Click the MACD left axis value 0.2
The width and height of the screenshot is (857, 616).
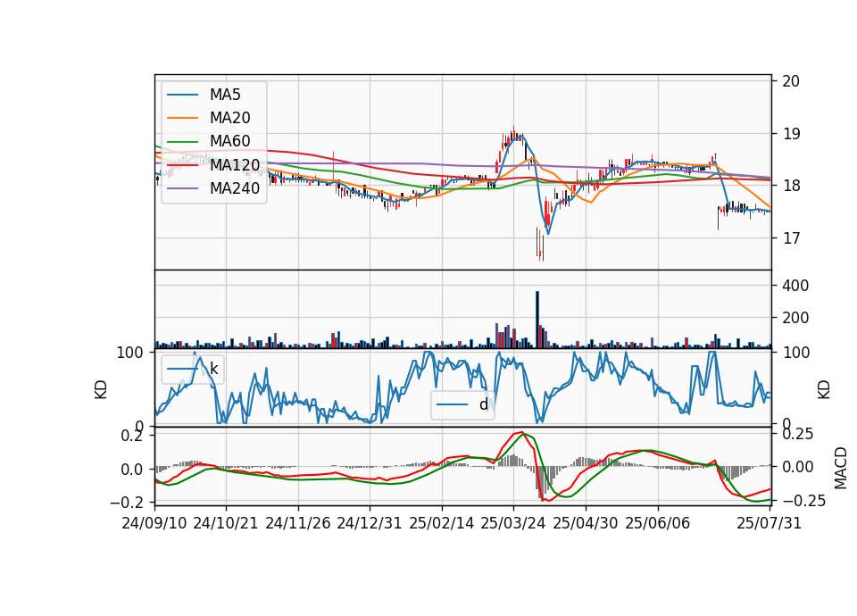tap(132, 436)
